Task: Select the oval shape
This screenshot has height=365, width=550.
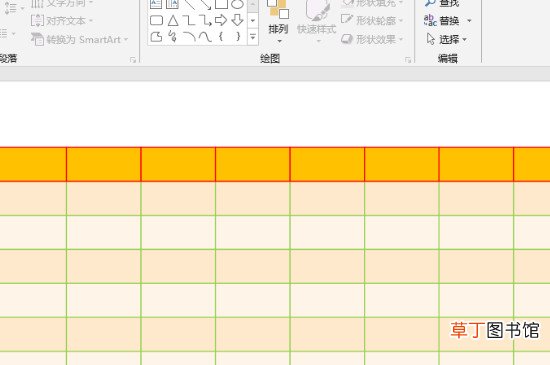Action: 237,4
